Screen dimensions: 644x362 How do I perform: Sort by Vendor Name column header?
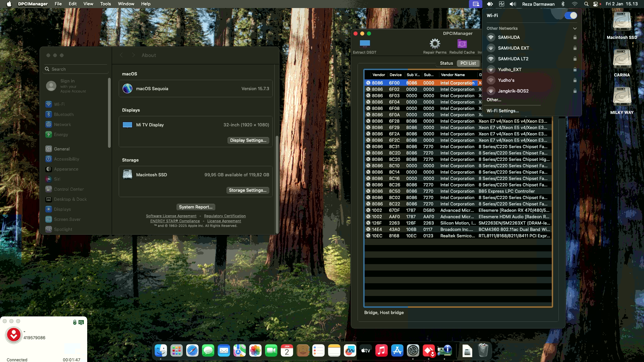coord(458,75)
